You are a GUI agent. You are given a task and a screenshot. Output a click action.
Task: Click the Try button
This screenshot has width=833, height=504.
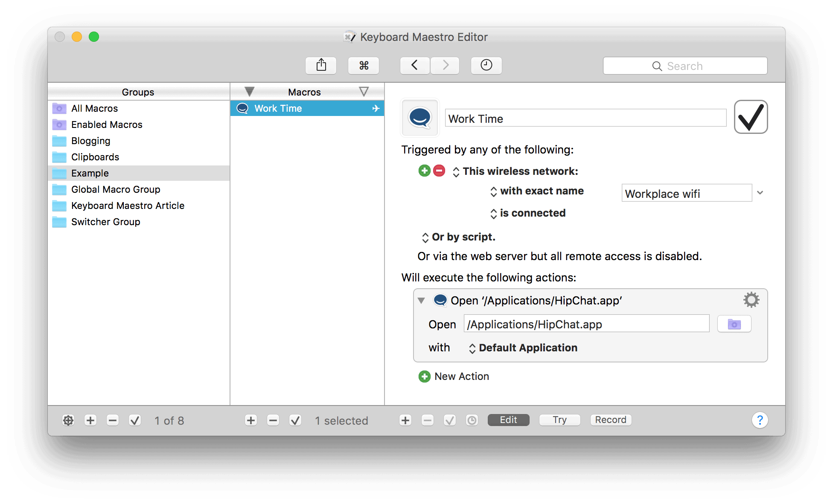[559, 420]
